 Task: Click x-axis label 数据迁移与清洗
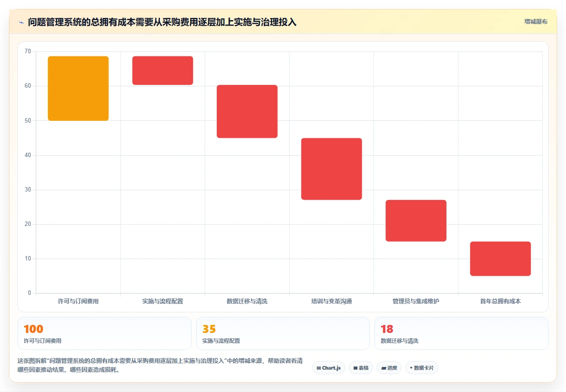[247, 302]
